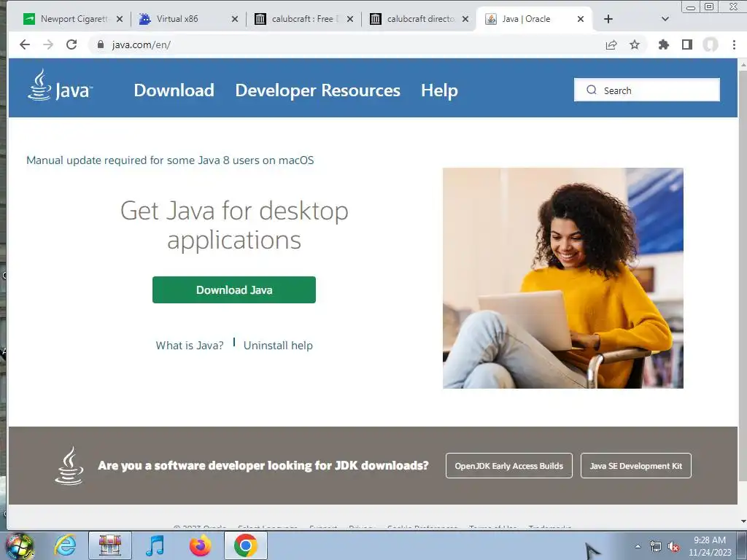Click the Java cup icon in footer banner
Image resolution: width=747 pixels, height=560 pixels.
pyautogui.click(x=69, y=466)
